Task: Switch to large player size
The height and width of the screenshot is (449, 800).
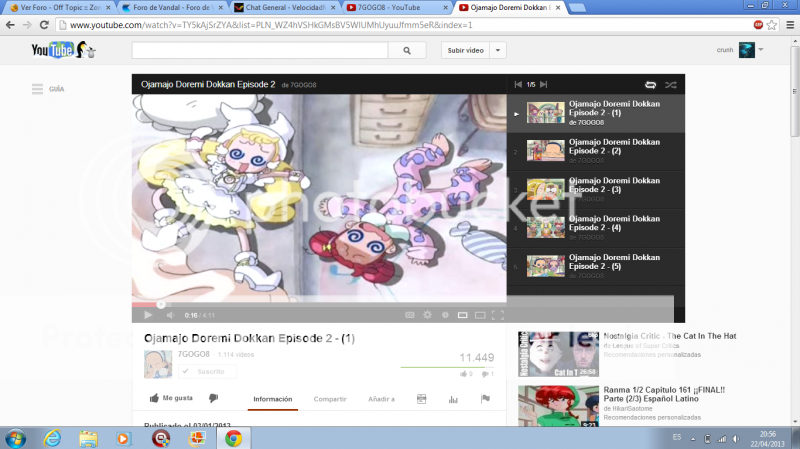Action: 480,315
